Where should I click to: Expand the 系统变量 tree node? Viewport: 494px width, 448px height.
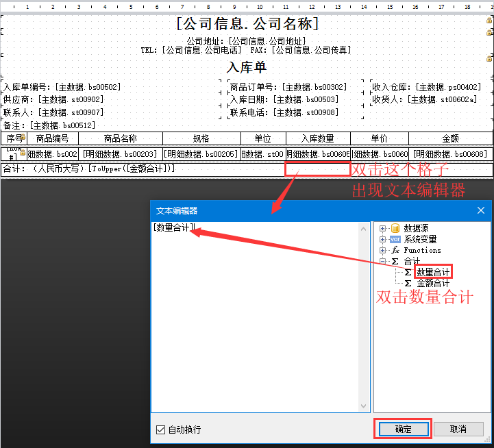[383, 239]
